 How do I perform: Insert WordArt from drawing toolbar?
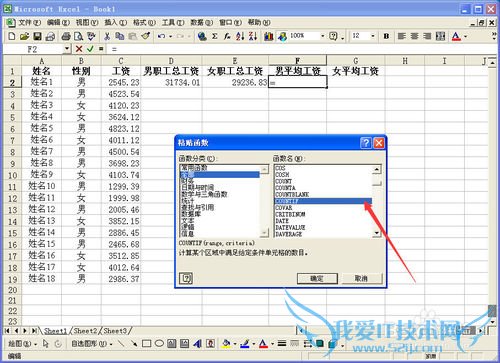tap(197, 343)
